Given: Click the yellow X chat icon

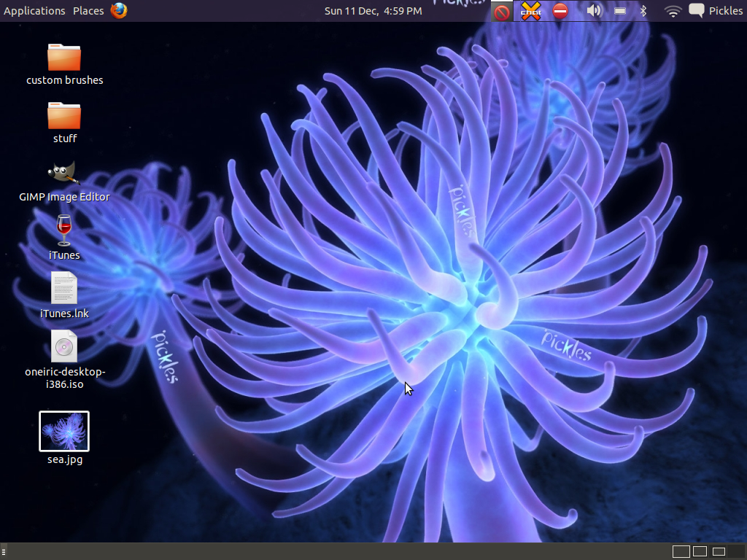Looking at the screenshot, I should coord(531,11).
